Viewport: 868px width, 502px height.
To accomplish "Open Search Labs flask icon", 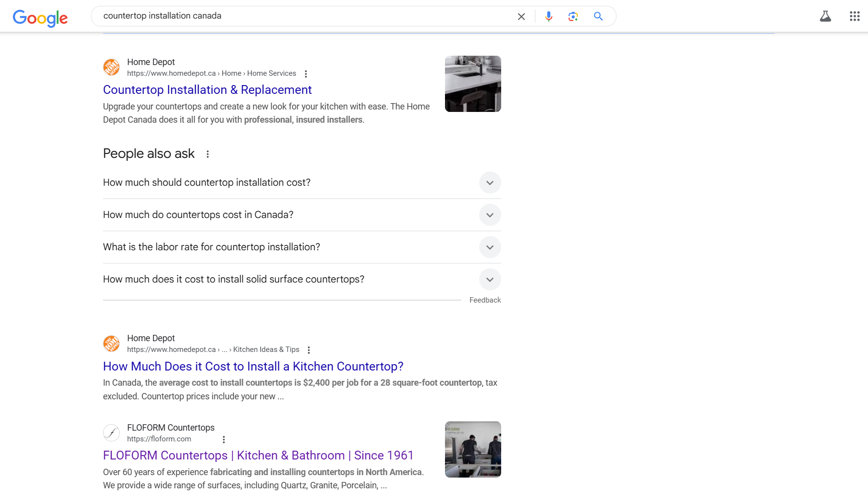I will [825, 17].
